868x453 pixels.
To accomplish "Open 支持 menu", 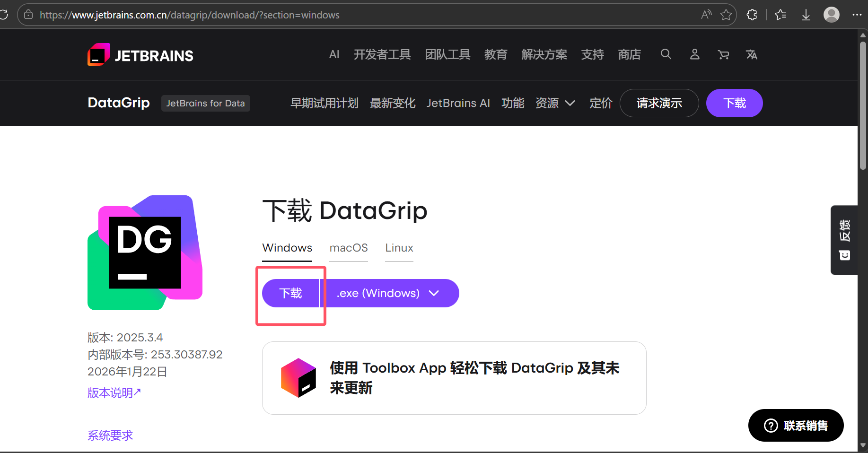I will tap(593, 54).
